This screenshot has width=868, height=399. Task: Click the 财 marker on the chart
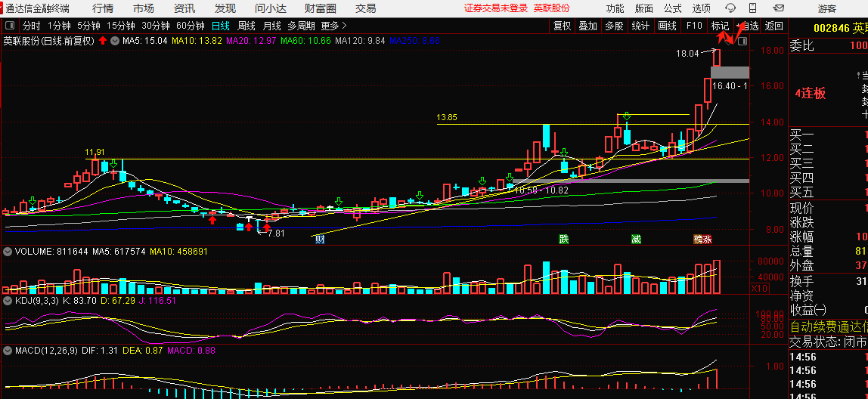pyautogui.click(x=319, y=239)
